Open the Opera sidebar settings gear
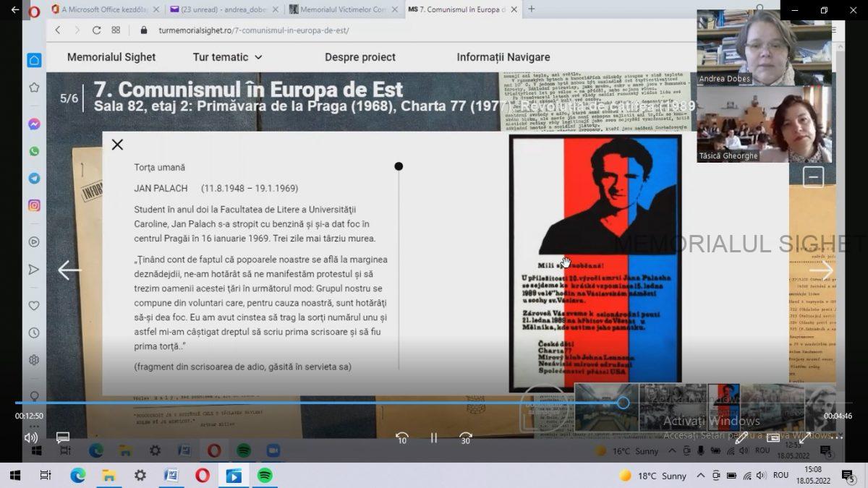This screenshot has width=868, height=488. click(x=34, y=360)
